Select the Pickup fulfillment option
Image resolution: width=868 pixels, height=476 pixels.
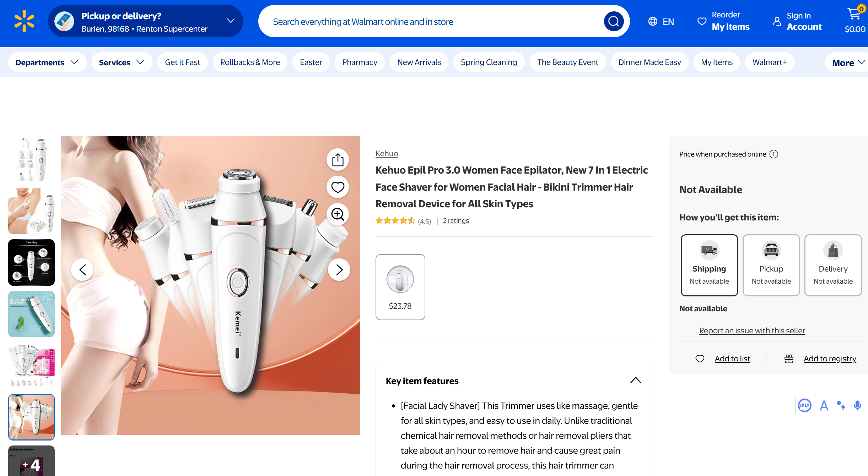point(771,265)
